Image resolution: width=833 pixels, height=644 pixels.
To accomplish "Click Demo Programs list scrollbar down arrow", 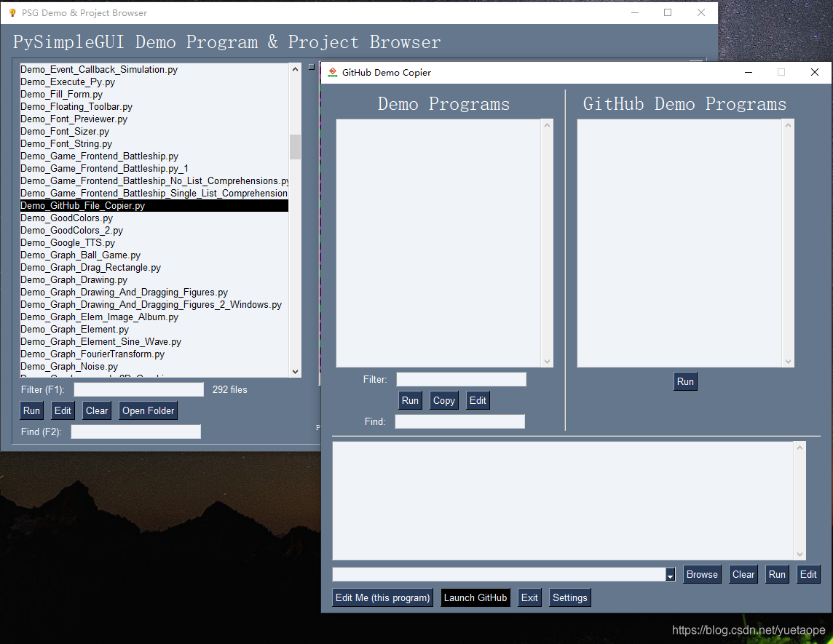I will pos(547,362).
